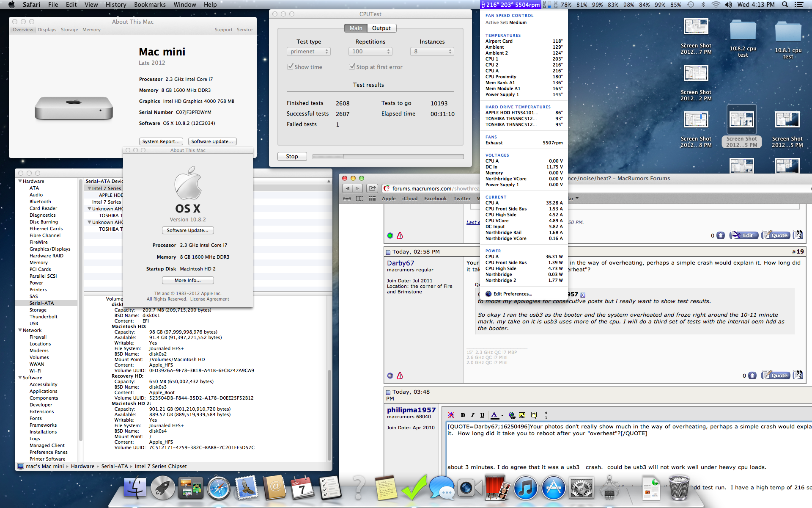The height and width of the screenshot is (508, 812).
Task: Collapse the first Intel 7 Series device row
Action: [x=89, y=188]
